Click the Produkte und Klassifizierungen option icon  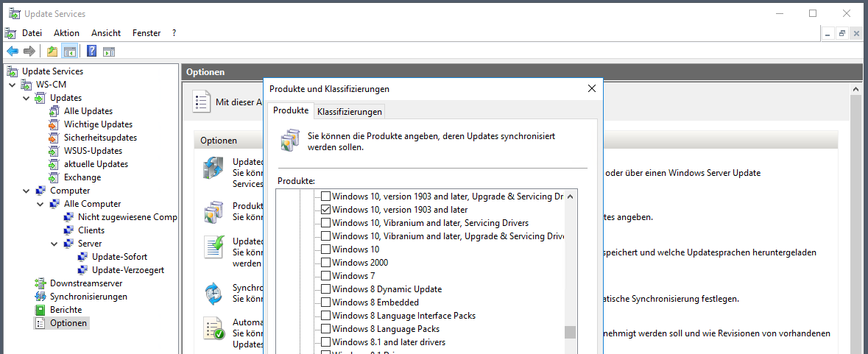click(213, 212)
